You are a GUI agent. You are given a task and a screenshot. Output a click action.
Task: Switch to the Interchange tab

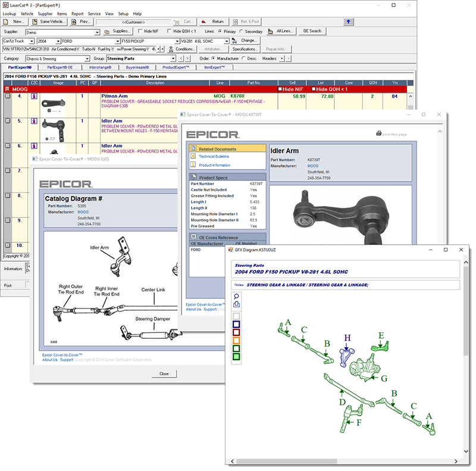tap(100, 67)
